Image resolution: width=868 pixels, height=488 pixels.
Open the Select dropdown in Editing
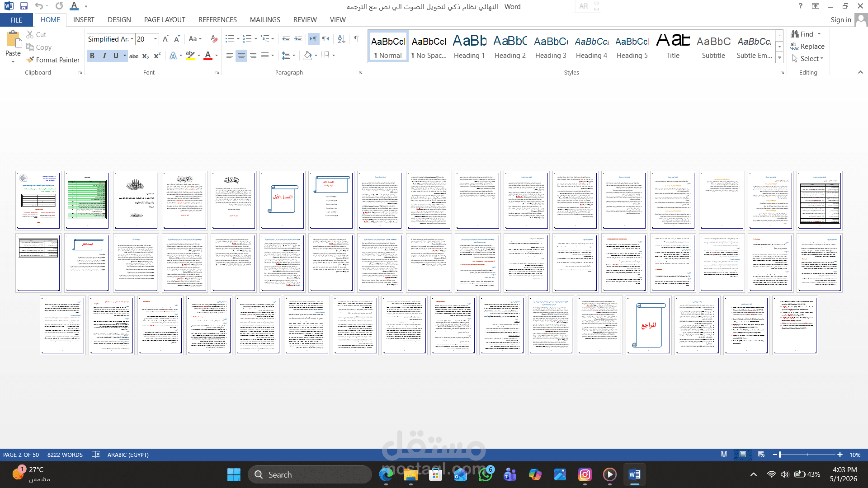point(808,59)
